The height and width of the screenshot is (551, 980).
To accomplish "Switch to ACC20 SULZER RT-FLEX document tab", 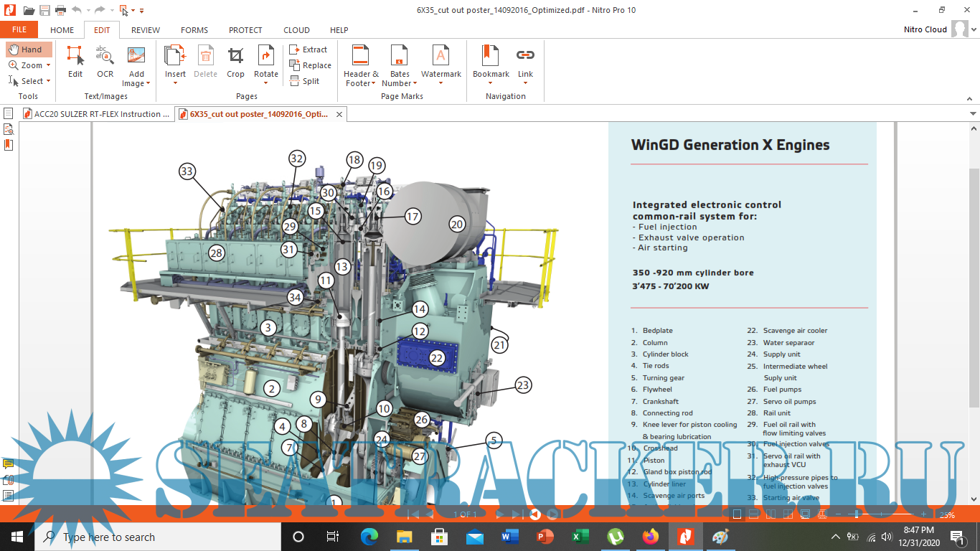I will pyautogui.click(x=96, y=114).
